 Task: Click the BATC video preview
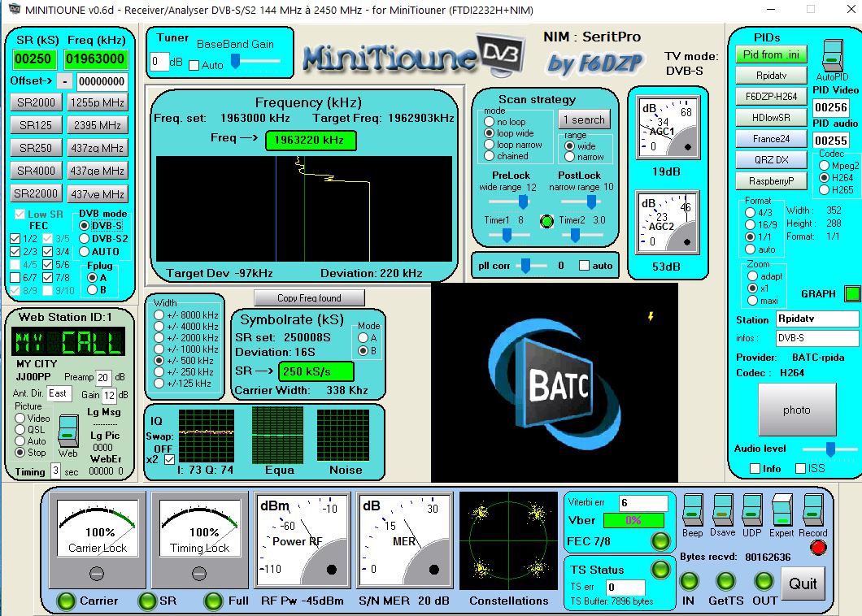[x=554, y=383]
